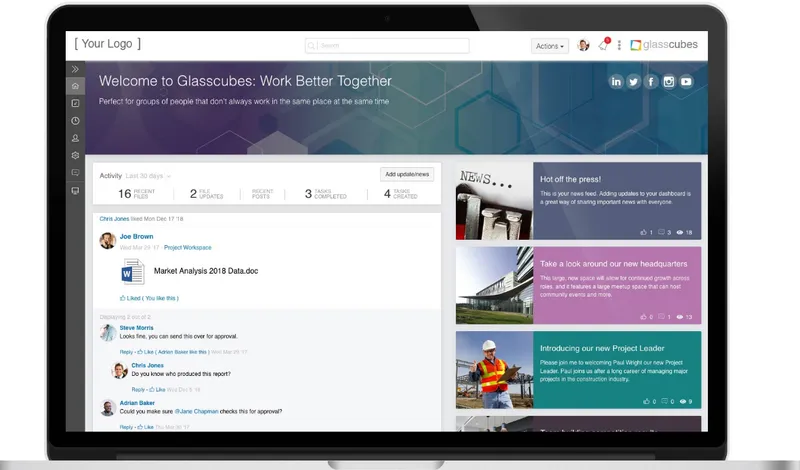The height and width of the screenshot is (470, 800).
Task: Open comments on Hot off the press!
Action: click(664, 232)
